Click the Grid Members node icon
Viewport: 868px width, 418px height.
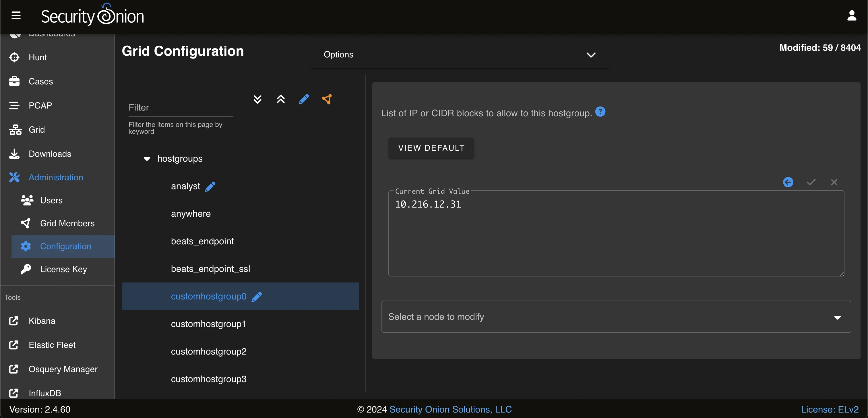point(26,223)
